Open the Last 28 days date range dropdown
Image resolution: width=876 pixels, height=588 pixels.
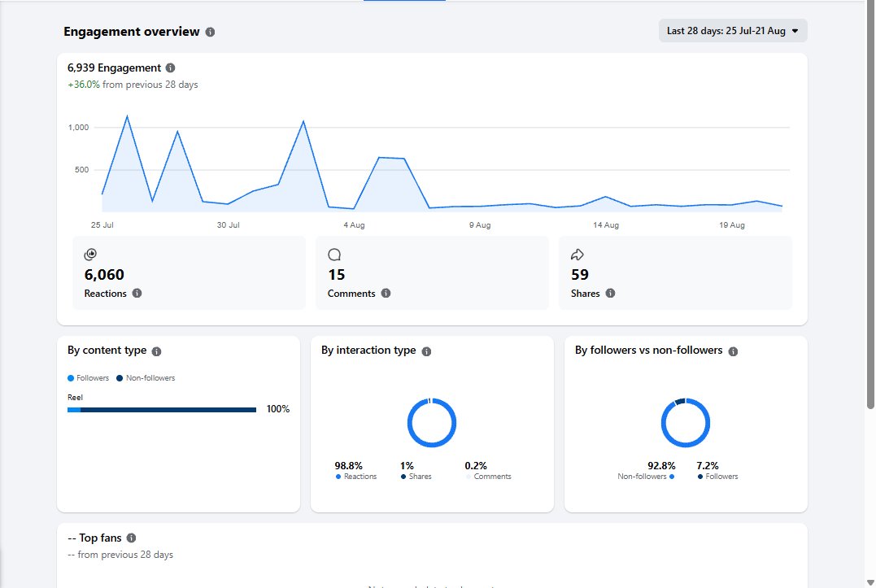(733, 31)
